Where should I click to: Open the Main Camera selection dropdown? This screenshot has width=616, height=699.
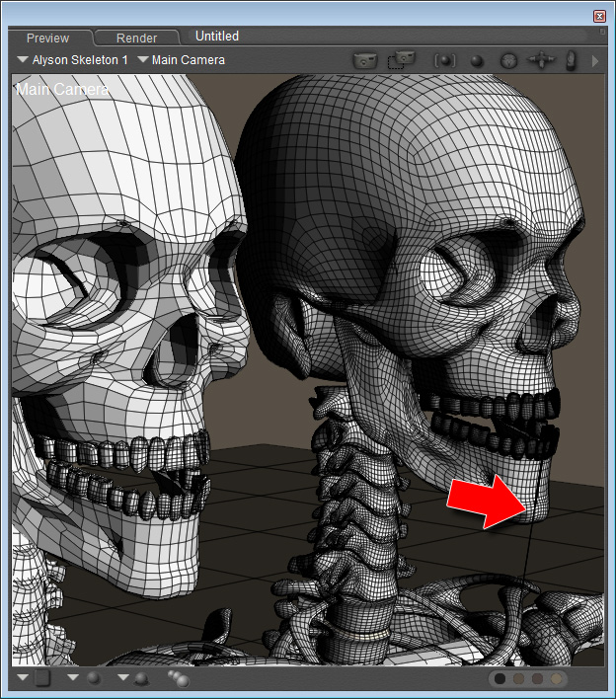[181, 60]
